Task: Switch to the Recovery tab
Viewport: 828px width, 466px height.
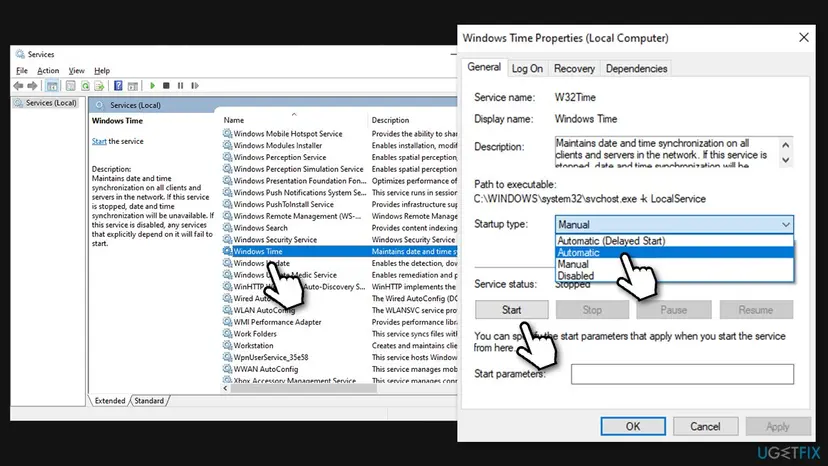Action: [x=574, y=69]
